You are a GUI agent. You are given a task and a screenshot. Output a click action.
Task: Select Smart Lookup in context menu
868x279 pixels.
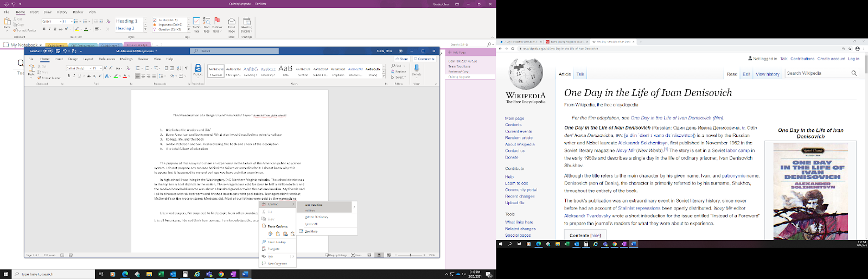pyautogui.click(x=277, y=242)
